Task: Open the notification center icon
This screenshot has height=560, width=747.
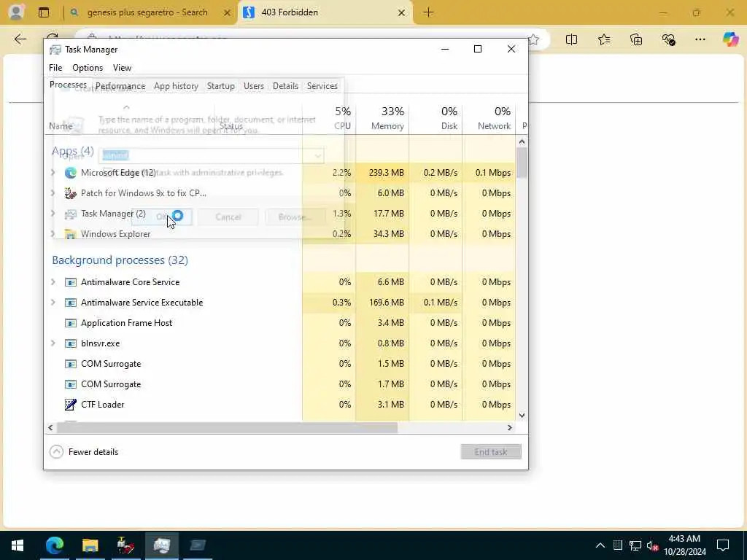Action: point(723,545)
